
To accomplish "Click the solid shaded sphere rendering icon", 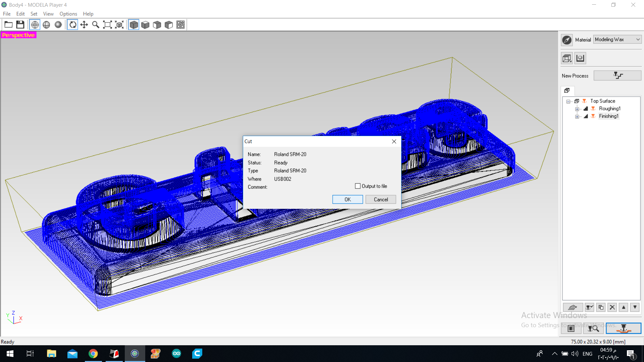I will 58,24.
